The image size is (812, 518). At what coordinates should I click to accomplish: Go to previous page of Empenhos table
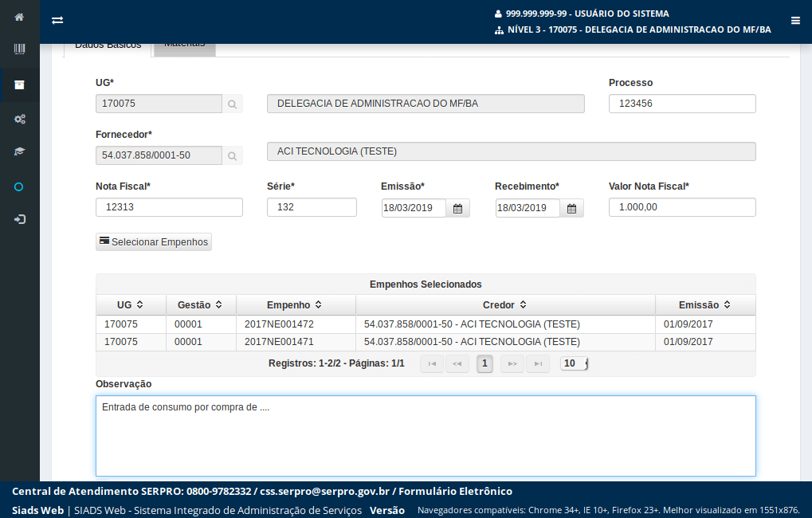tap(457, 363)
